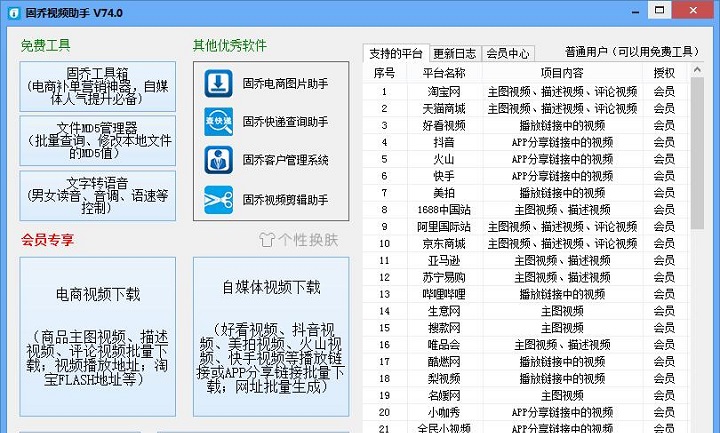Open 固乔视频剪辑助手 link
The height and width of the screenshot is (433, 720).
[285, 200]
